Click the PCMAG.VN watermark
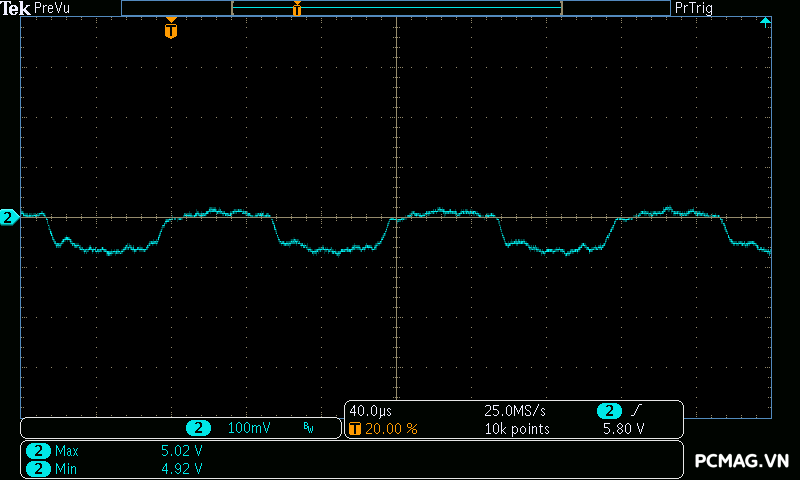This screenshot has width=800, height=480. click(742, 461)
